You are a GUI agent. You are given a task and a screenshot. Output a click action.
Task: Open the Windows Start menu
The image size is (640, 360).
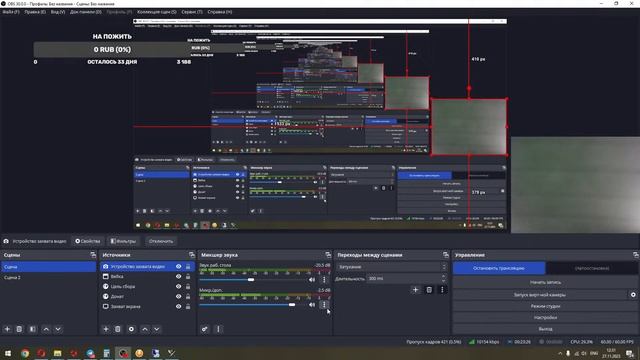tap(8, 353)
